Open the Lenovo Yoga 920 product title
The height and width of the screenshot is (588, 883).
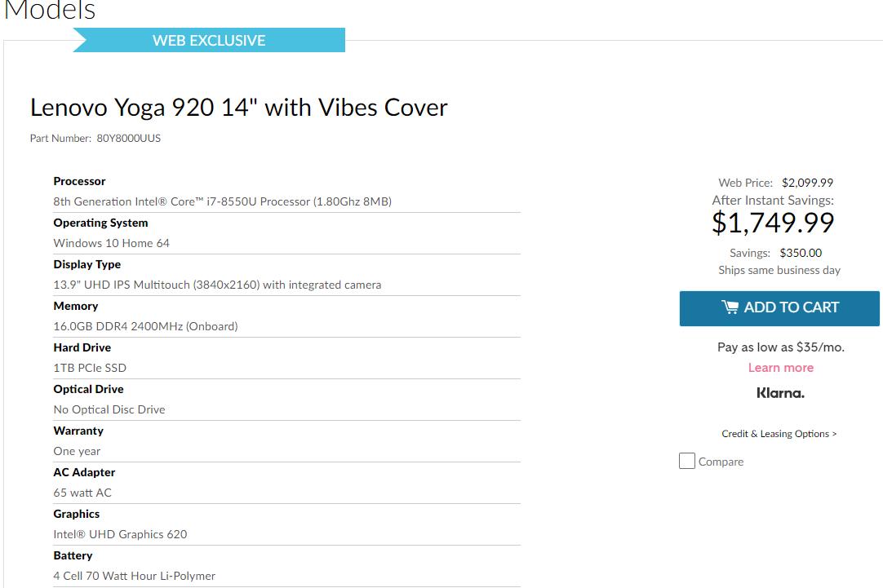(238, 108)
